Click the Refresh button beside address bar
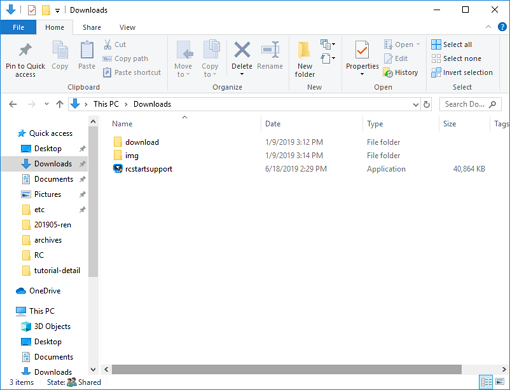The width and height of the screenshot is (510, 390). tap(427, 104)
